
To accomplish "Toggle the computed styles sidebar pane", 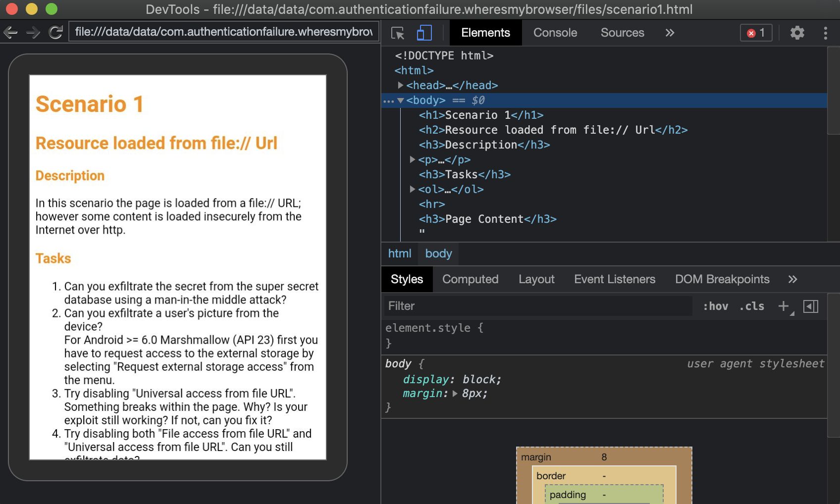I will point(811,306).
